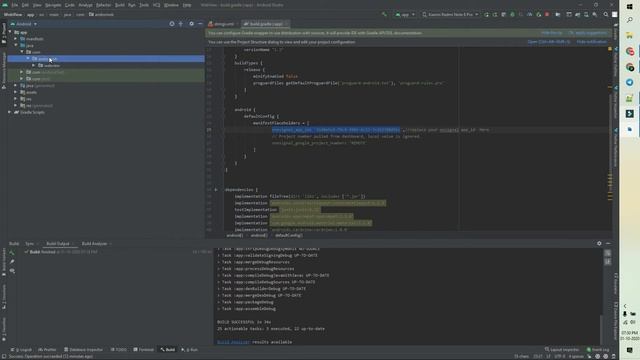The width and height of the screenshot is (640, 360).
Task: Open the VCS menu
Action: 156,5
